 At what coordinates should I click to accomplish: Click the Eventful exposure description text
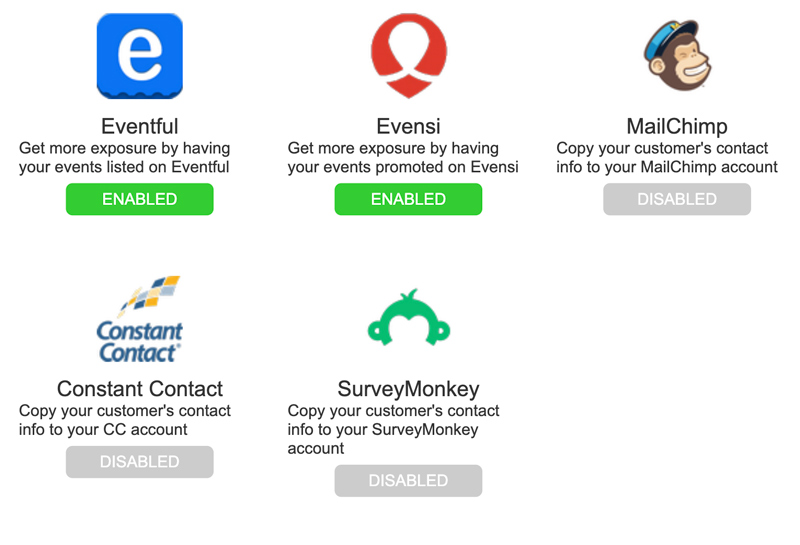tap(124, 158)
